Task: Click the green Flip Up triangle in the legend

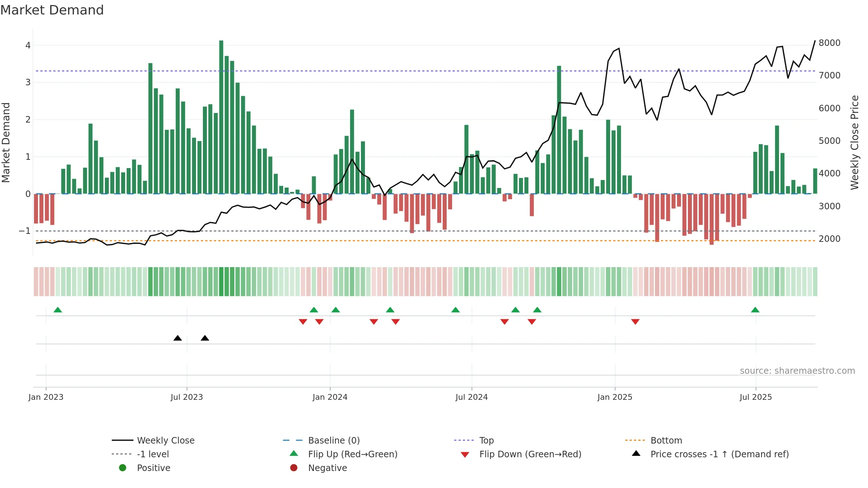Action: [294, 453]
